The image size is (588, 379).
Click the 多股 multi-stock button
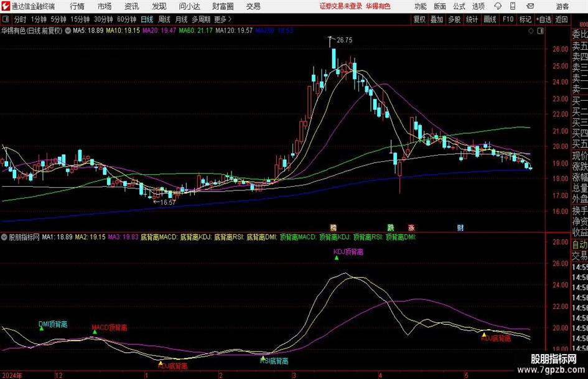(x=454, y=19)
